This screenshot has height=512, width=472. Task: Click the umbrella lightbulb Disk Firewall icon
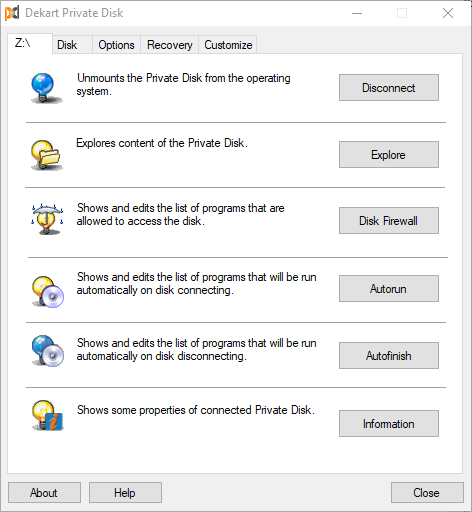coord(47,219)
